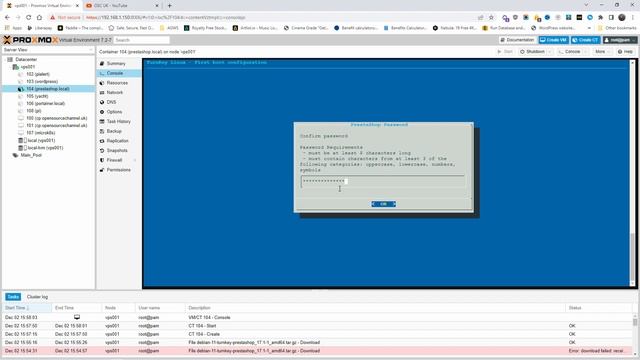Open the browser side panel icon
Viewport: 640px width, 360px height.
(611, 18)
